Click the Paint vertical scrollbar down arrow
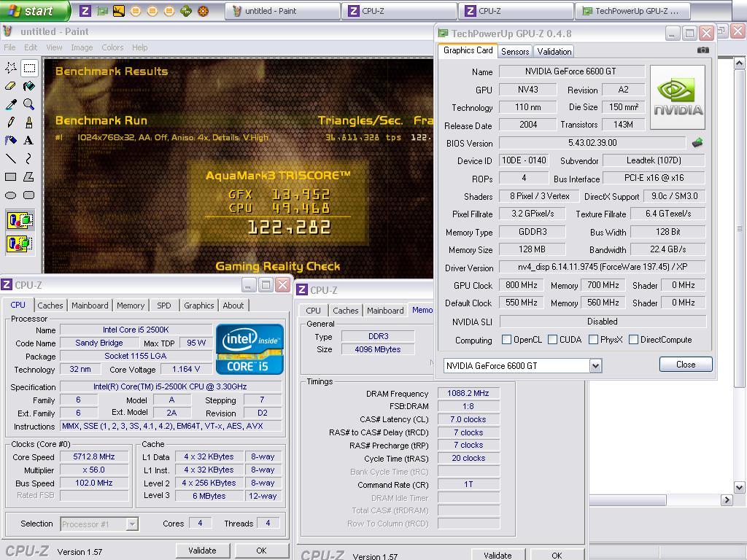The height and width of the screenshot is (560, 747). (739, 487)
